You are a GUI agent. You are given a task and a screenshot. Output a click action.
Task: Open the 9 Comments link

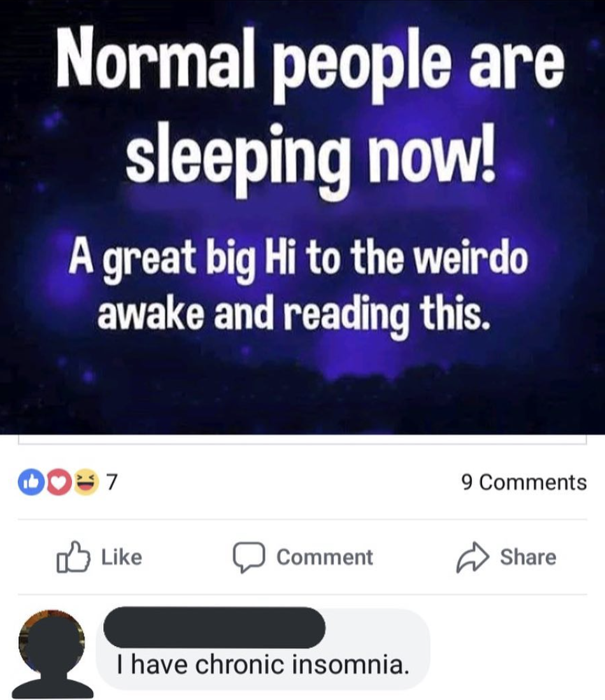click(x=523, y=482)
